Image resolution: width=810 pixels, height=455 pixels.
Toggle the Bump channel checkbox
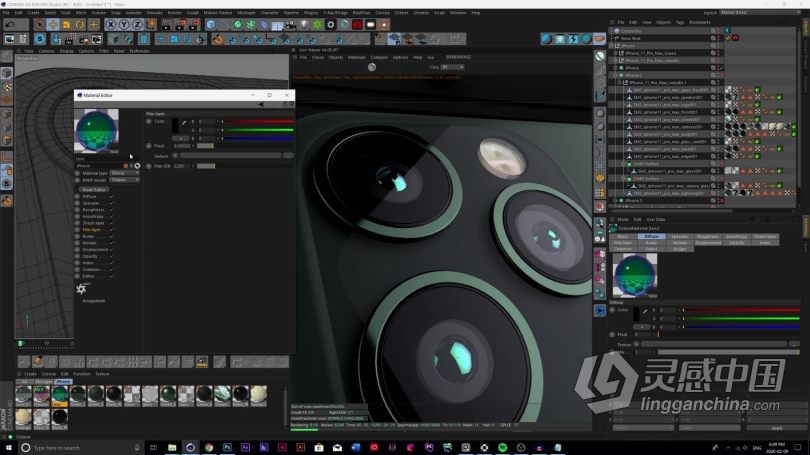click(x=112, y=236)
